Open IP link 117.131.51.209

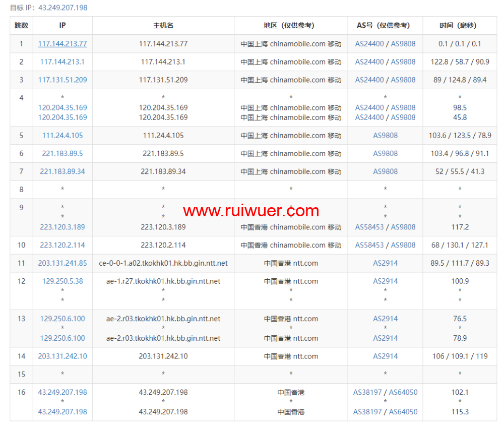tap(62, 80)
